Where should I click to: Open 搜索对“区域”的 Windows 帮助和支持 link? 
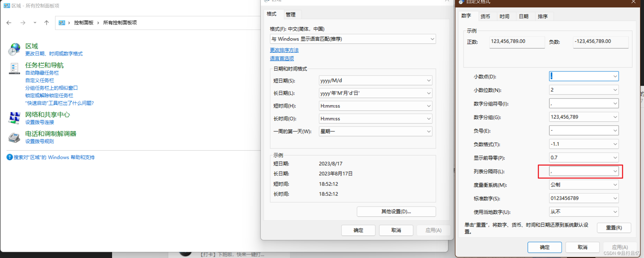54,157
